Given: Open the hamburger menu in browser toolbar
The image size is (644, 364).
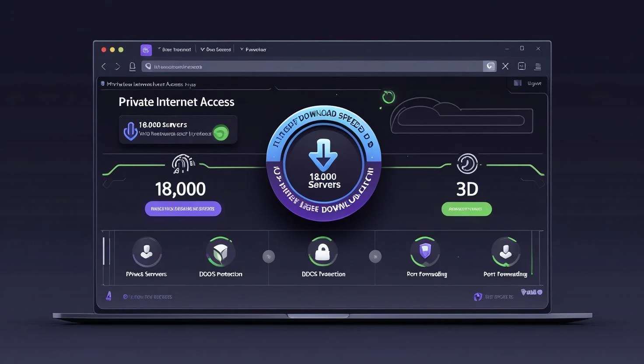Looking at the screenshot, I should point(538,66).
